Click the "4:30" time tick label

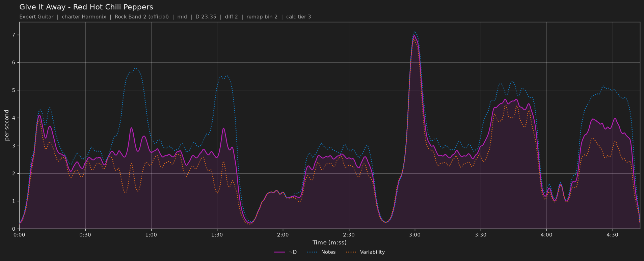tap(612, 235)
